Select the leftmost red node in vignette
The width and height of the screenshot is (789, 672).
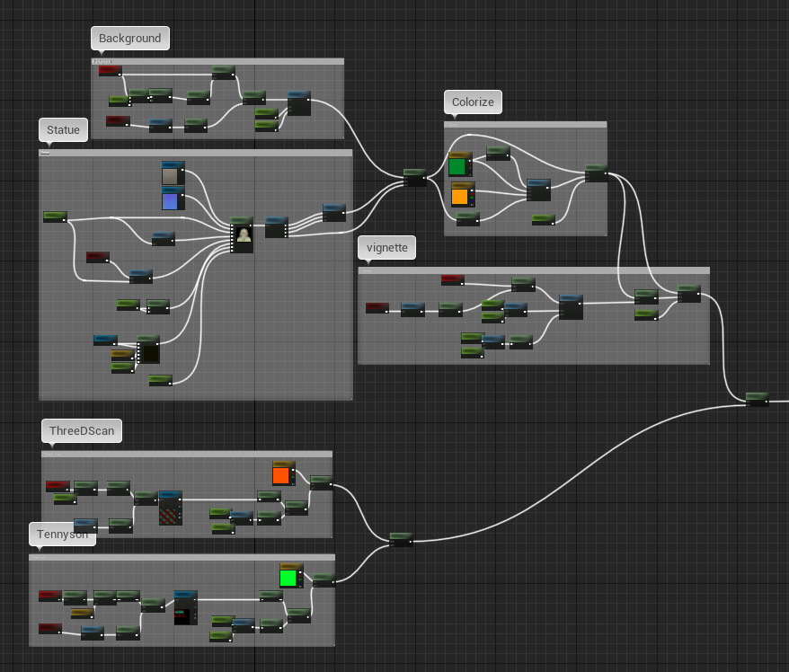pos(377,307)
